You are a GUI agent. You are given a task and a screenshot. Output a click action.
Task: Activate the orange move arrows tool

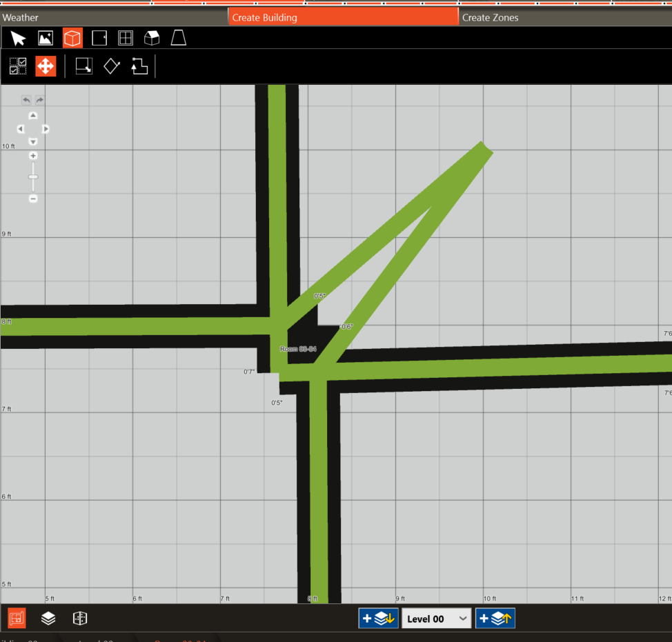click(x=46, y=66)
